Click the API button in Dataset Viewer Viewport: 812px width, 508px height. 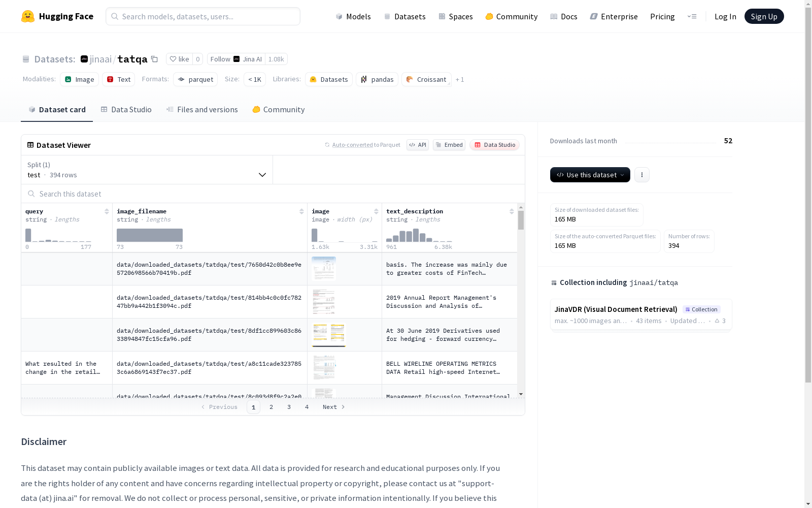click(x=418, y=145)
